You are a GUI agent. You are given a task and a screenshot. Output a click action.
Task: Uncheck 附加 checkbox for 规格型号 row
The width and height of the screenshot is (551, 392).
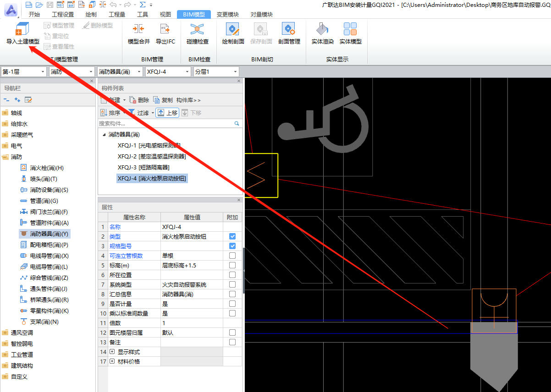232,246
